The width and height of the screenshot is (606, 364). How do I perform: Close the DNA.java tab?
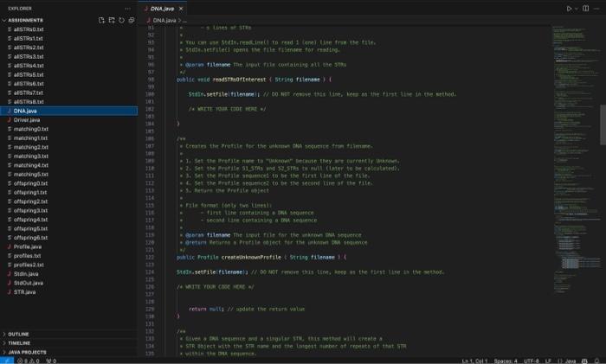point(181,9)
